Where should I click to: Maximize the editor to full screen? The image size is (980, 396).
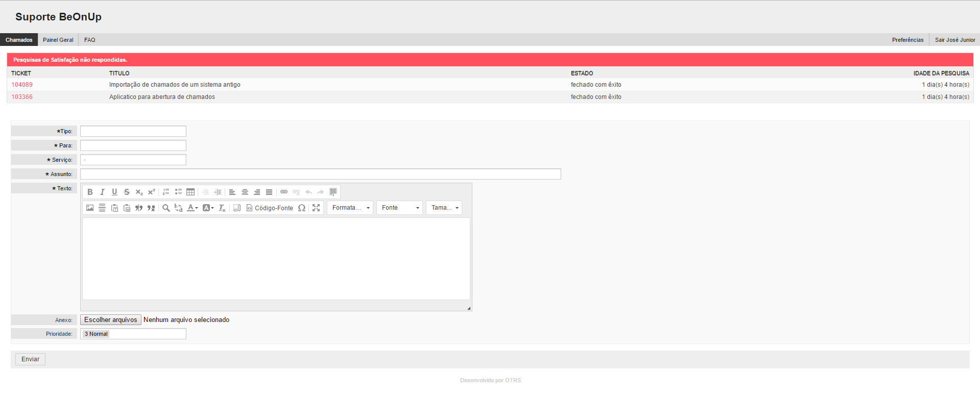(316, 208)
